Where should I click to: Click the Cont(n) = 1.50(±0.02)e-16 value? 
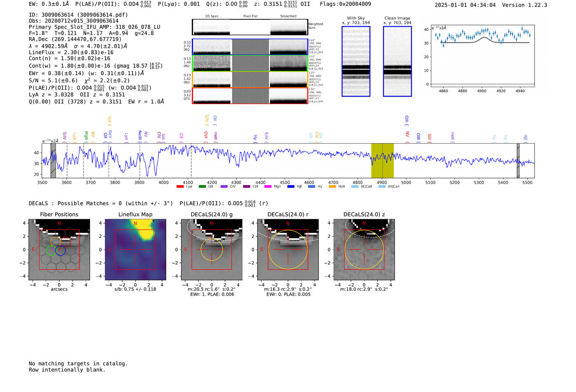pos(70,58)
